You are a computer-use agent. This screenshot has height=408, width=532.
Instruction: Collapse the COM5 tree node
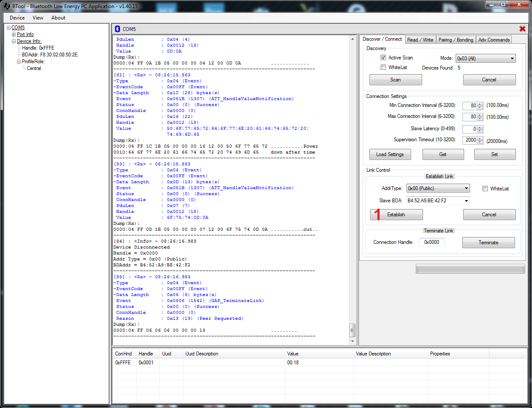[8, 28]
